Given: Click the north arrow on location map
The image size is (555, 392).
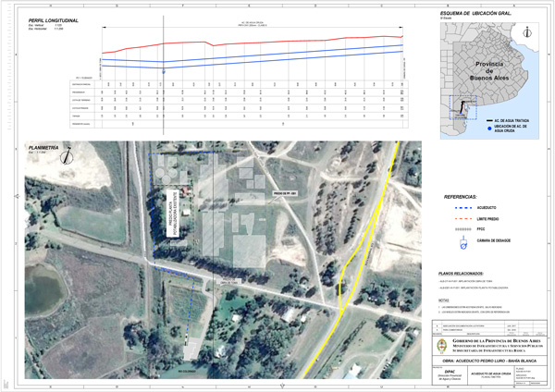Looking at the screenshot, I should (526, 31).
